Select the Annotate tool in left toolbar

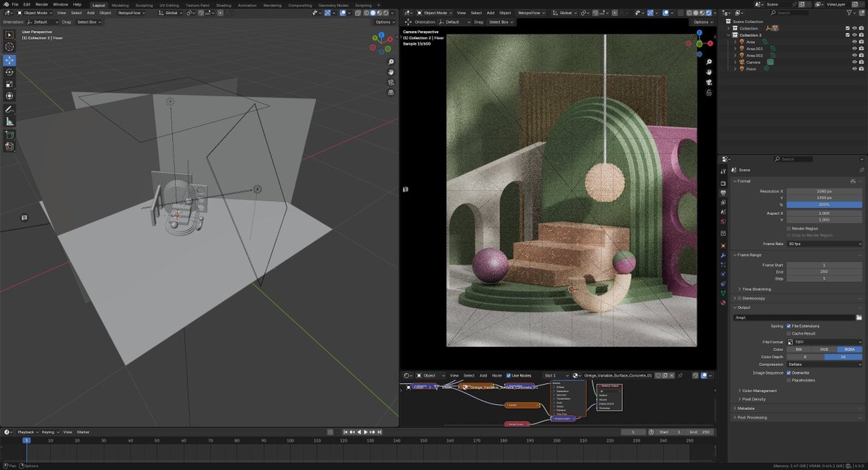(x=9, y=109)
